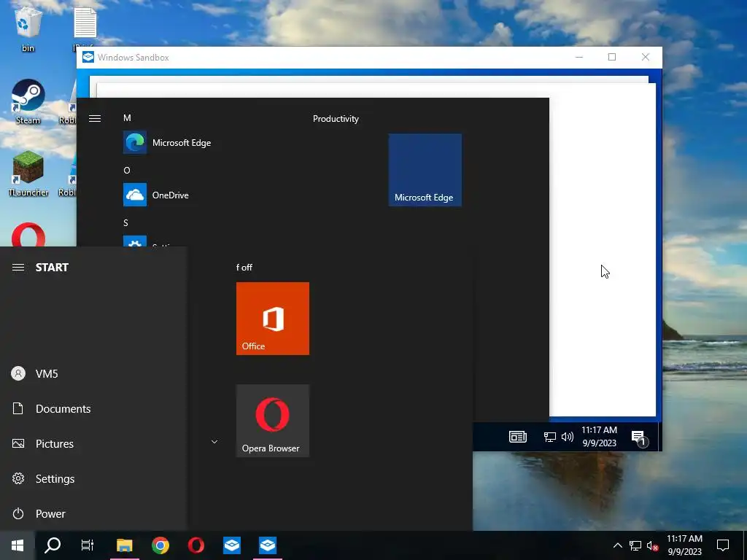Viewport: 747px width, 560px height.
Task: Click the Windows Start button
Action: [18, 545]
